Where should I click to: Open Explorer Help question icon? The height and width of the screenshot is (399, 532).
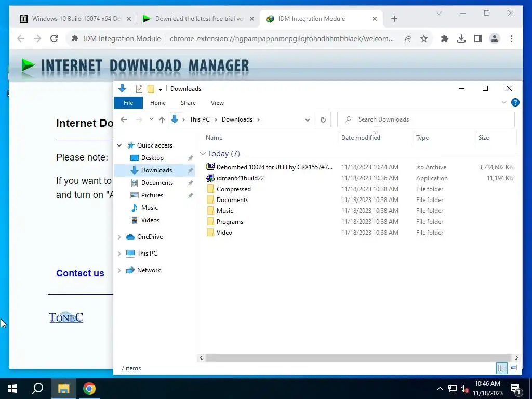515,102
